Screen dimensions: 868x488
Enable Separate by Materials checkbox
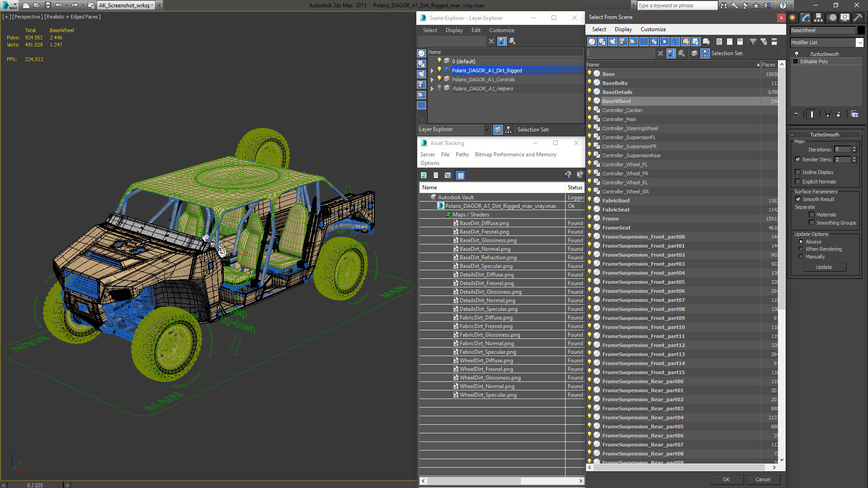point(811,215)
